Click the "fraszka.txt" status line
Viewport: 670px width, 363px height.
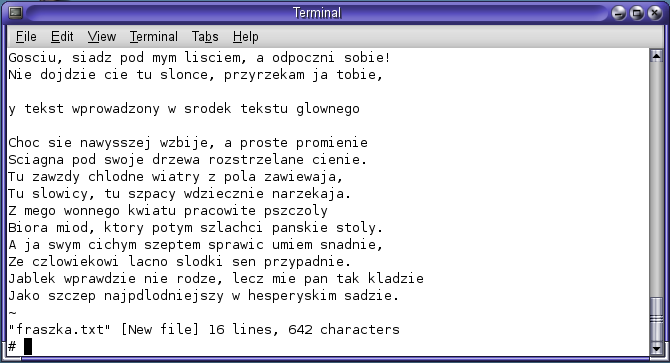[204, 330]
